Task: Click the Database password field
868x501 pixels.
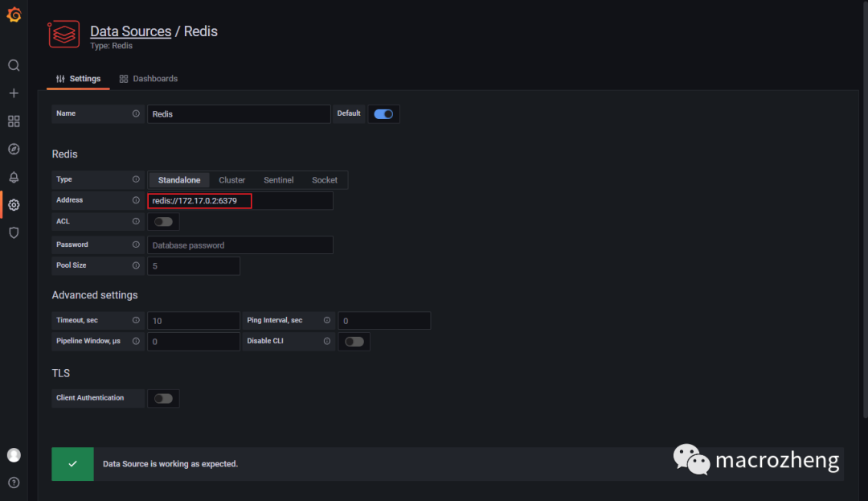Action: (x=240, y=245)
